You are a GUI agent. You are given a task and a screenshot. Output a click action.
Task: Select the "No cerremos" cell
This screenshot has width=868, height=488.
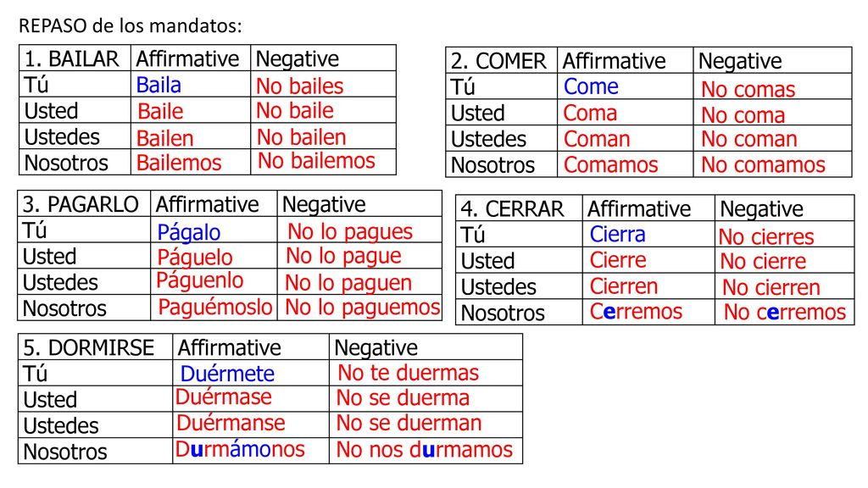785,312
